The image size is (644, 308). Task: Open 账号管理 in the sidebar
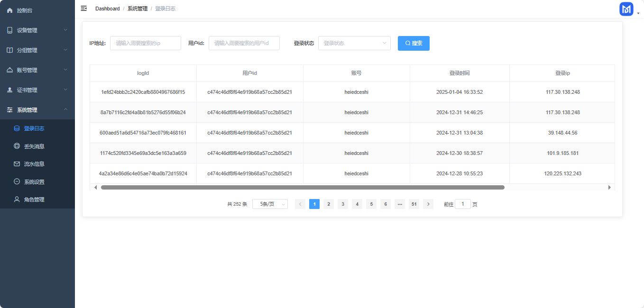tap(37, 70)
